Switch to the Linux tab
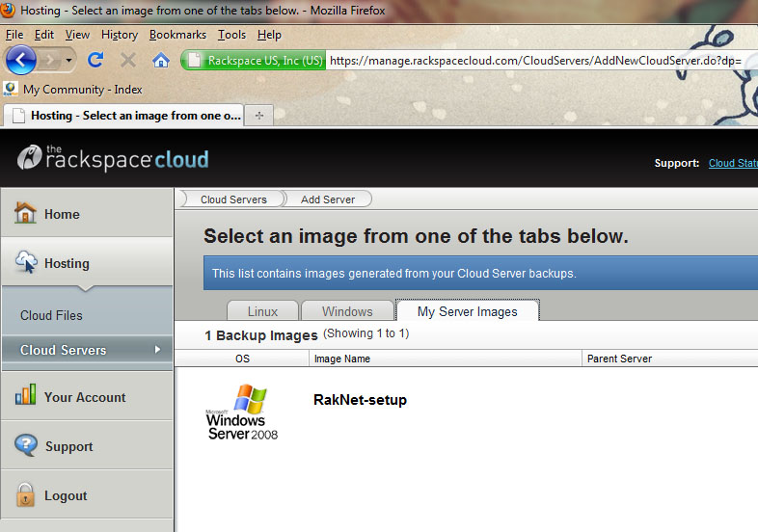This screenshot has height=532, width=758. [262, 311]
